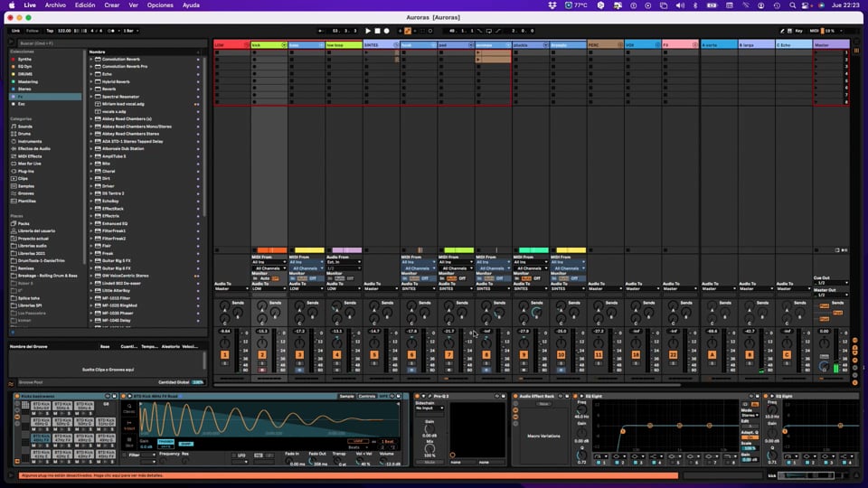Screen dimensions: 868x488
Task: Click the browser search field
Action: [110, 43]
